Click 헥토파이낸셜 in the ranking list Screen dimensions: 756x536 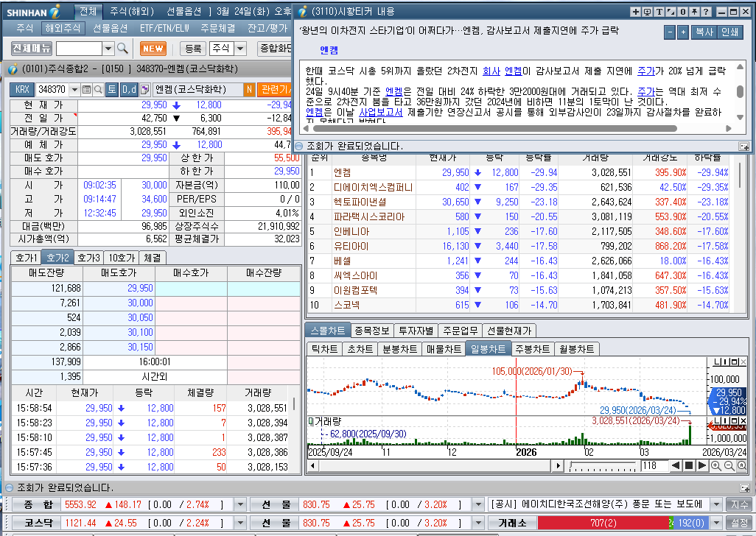tap(360, 202)
